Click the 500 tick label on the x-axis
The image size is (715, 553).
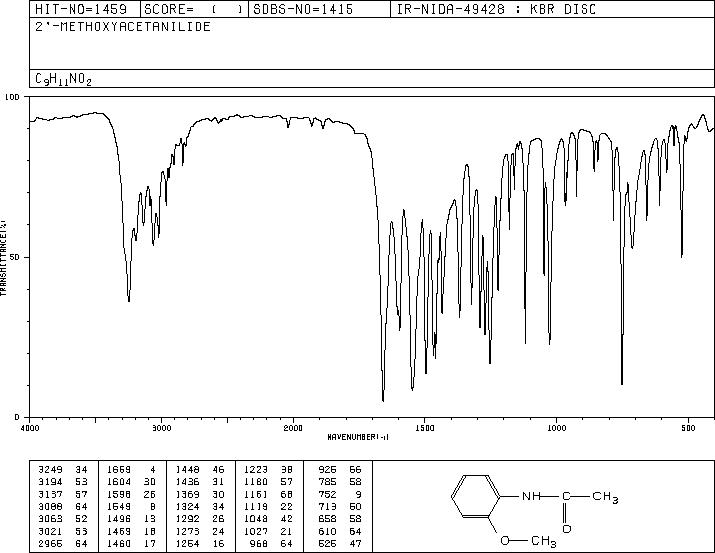pyautogui.click(x=689, y=428)
